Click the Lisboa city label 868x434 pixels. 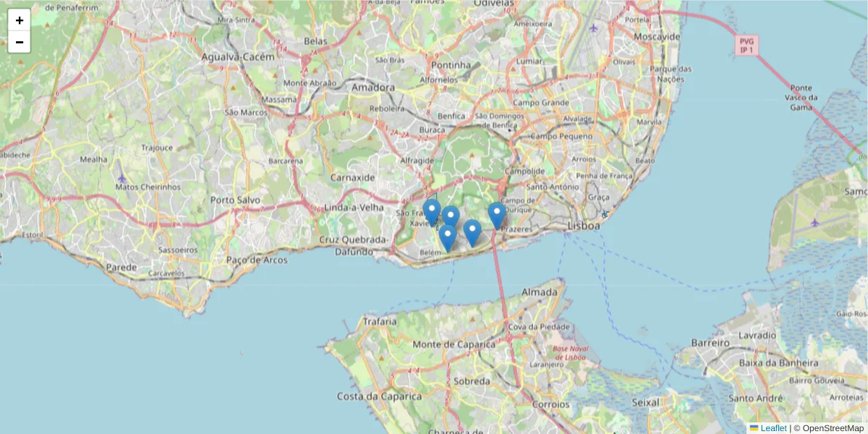[x=584, y=226]
